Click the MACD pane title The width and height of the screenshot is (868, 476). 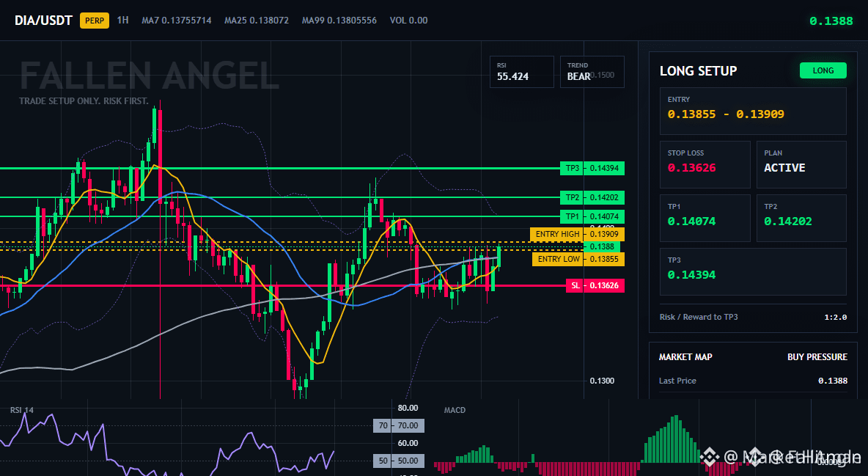455,410
